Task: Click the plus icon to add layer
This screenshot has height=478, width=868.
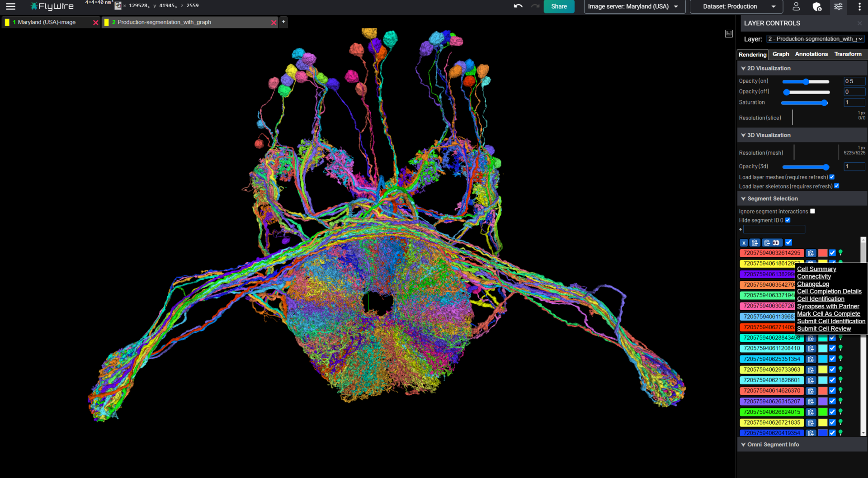Action: [283, 22]
